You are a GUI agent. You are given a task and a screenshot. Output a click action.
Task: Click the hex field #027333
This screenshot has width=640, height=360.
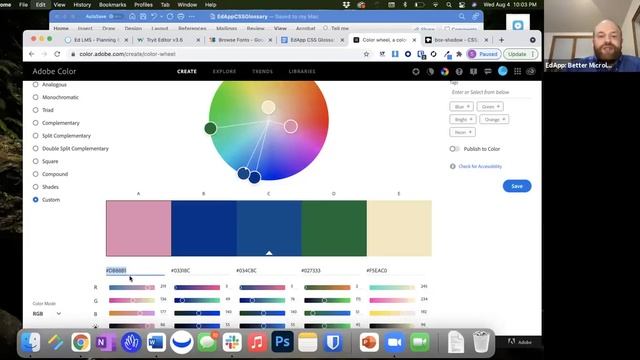(x=331, y=271)
